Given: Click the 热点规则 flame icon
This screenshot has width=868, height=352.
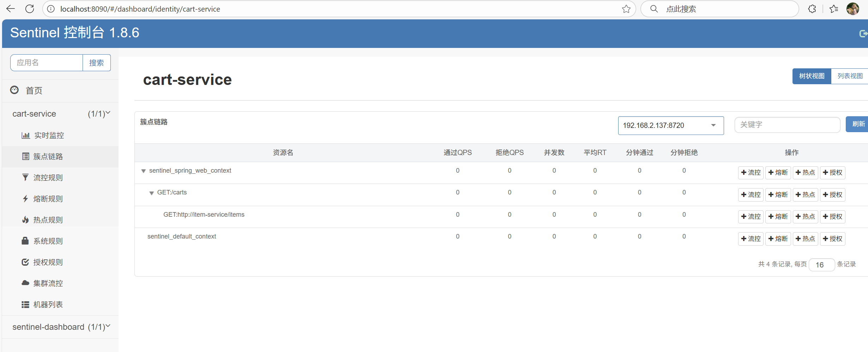Looking at the screenshot, I should [x=25, y=220].
